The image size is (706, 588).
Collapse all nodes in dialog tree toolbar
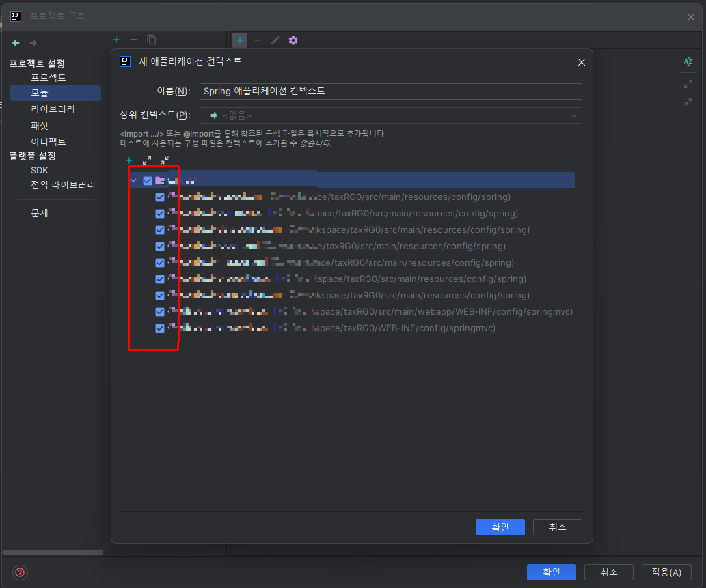click(x=165, y=160)
